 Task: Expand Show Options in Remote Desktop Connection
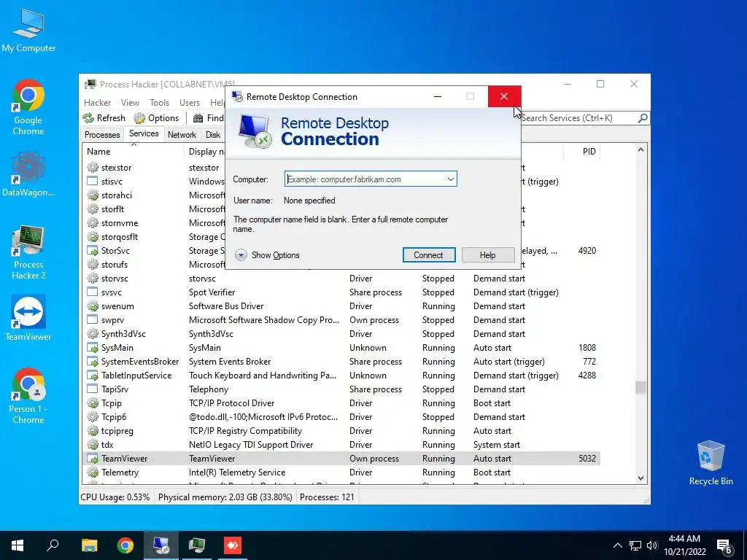pos(267,255)
